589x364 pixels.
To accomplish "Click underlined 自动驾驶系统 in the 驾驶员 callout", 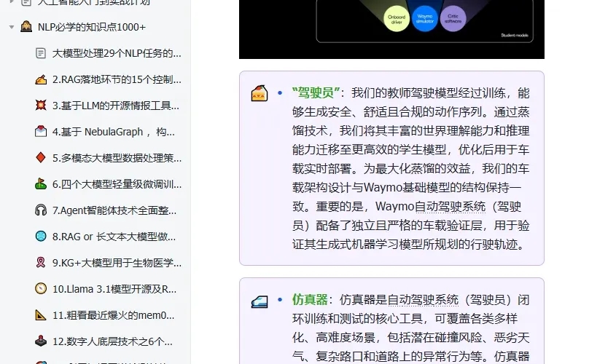I will coord(450,207).
